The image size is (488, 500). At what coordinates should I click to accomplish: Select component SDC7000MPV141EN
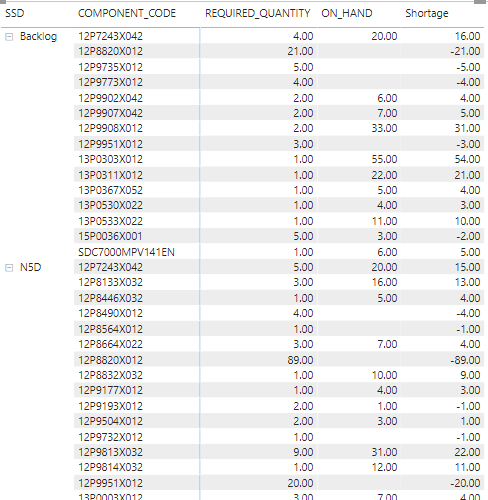pos(126,252)
